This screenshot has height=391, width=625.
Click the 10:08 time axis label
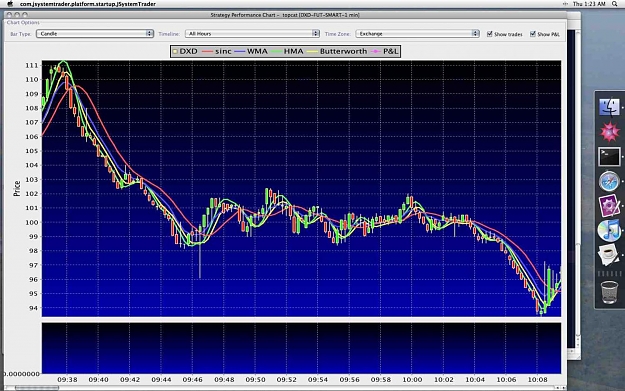(x=538, y=379)
